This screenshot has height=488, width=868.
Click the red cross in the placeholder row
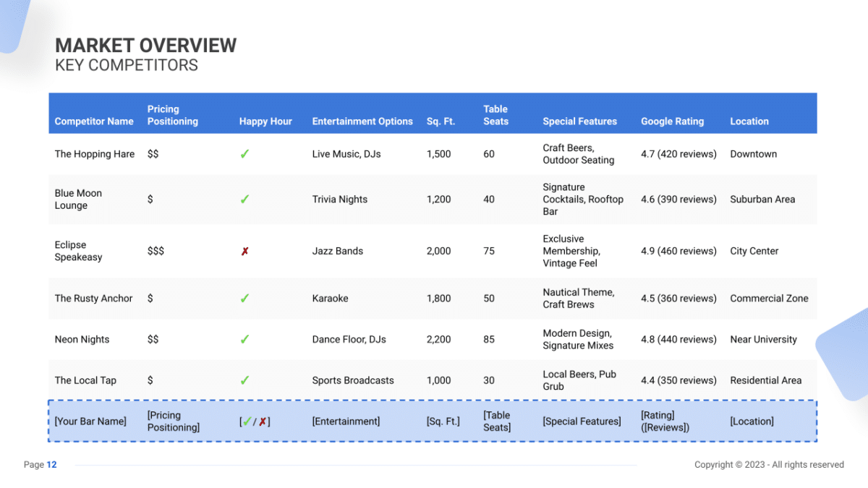tap(262, 421)
